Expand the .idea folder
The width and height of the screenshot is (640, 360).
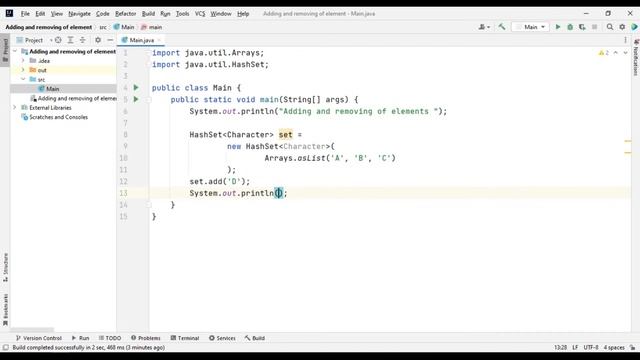pyautogui.click(x=23, y=60)
